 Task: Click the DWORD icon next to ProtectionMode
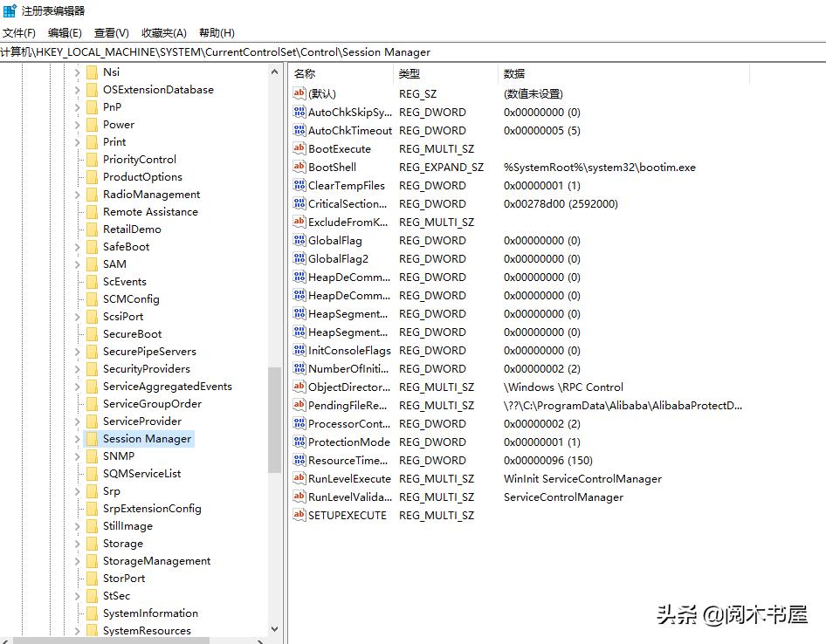point(299,442)
